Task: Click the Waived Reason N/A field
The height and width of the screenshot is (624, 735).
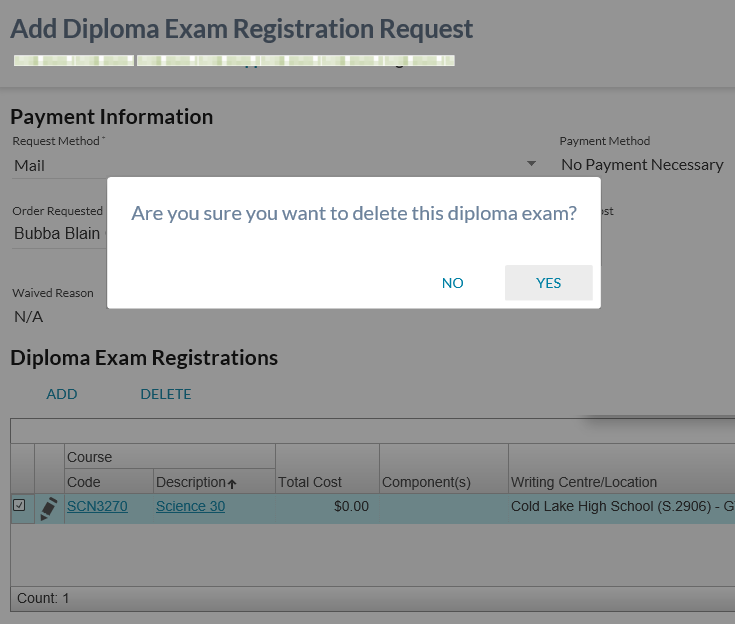Action: (28, 317)
